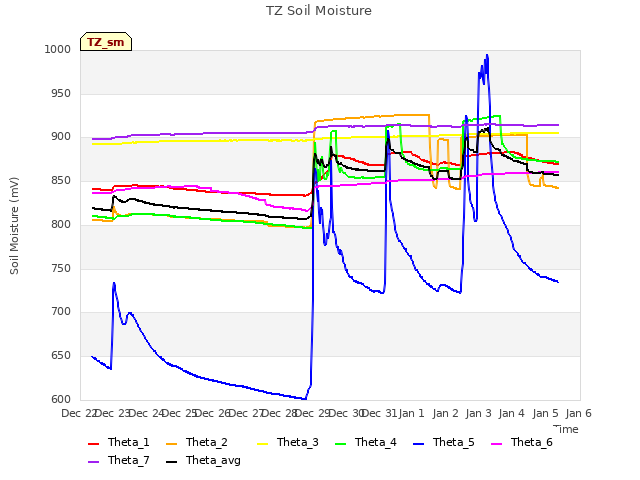Toggle the Theta_5 legend entry
The width and height of the screenshot is (640, 480).
[x=444, y=442]
